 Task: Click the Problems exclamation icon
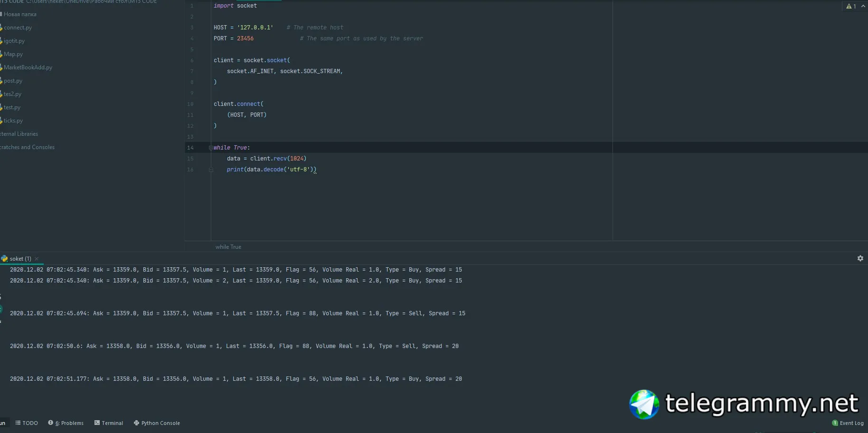[x=50, y=423]
